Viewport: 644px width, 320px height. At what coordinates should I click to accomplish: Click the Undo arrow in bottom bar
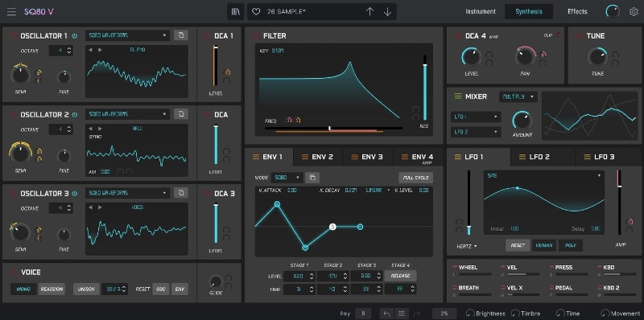(x=386, y=314)
